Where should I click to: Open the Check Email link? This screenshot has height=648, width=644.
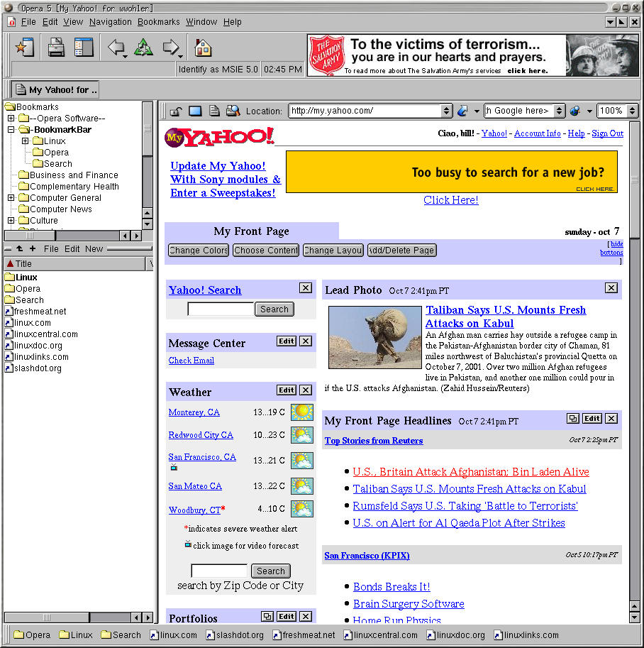(x=191, y=361)
